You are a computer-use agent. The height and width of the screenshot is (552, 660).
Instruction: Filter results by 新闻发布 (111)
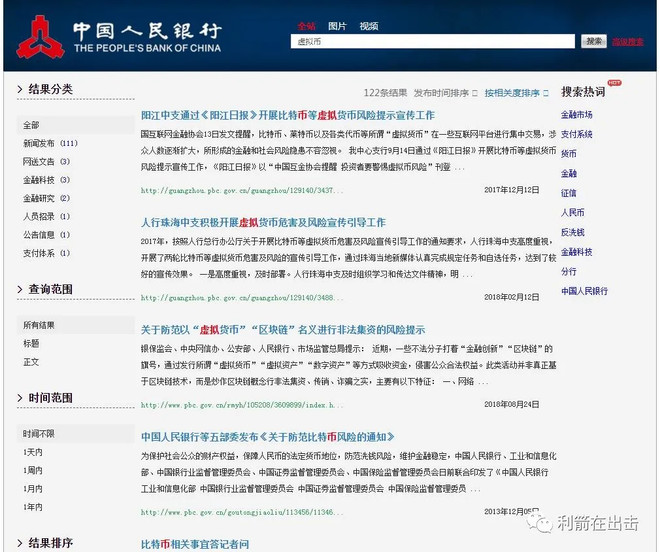[x=51, y=143]
